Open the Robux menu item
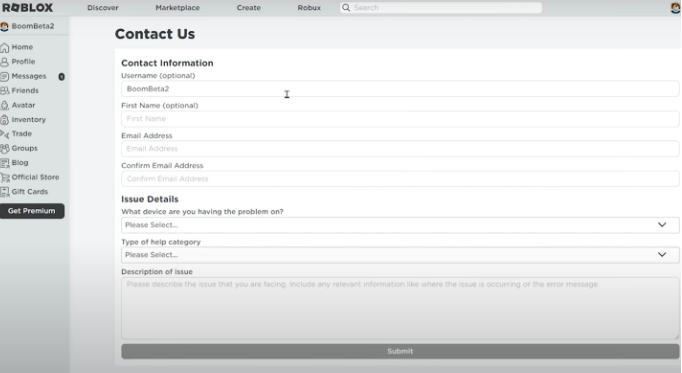The image size is (682, 373). pos(309,7)
